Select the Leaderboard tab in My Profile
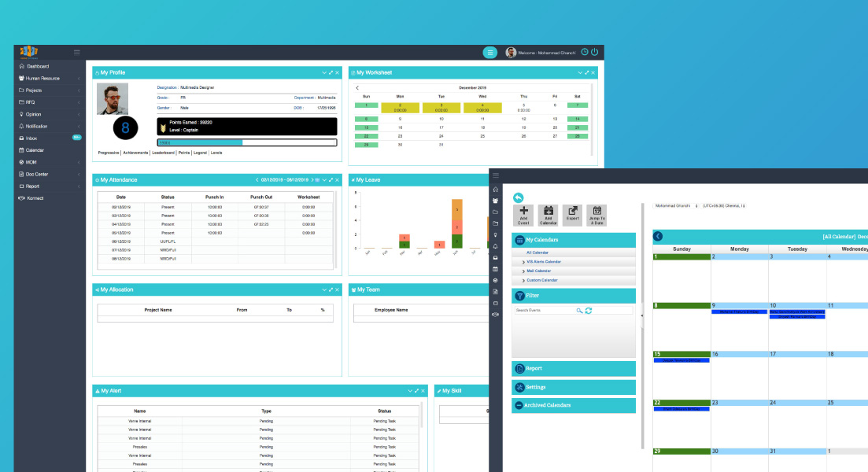This screenshot has width=868, height=472. 162,153
